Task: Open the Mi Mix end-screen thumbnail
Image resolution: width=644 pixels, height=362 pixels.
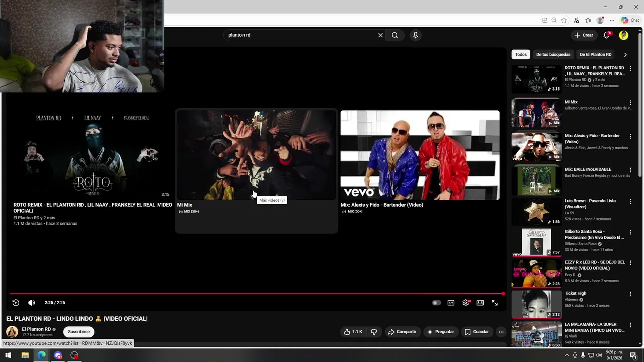Action: (x=256, y=155)
